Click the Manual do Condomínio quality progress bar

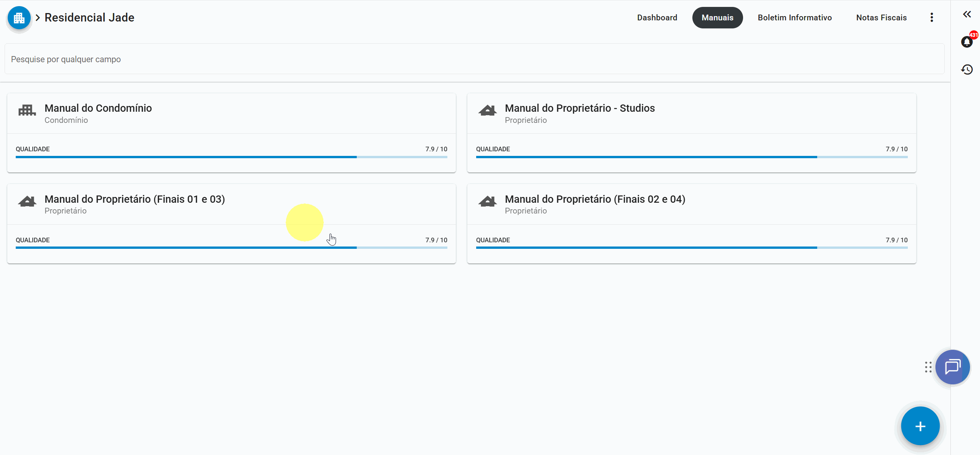click(x=231, y=157)
